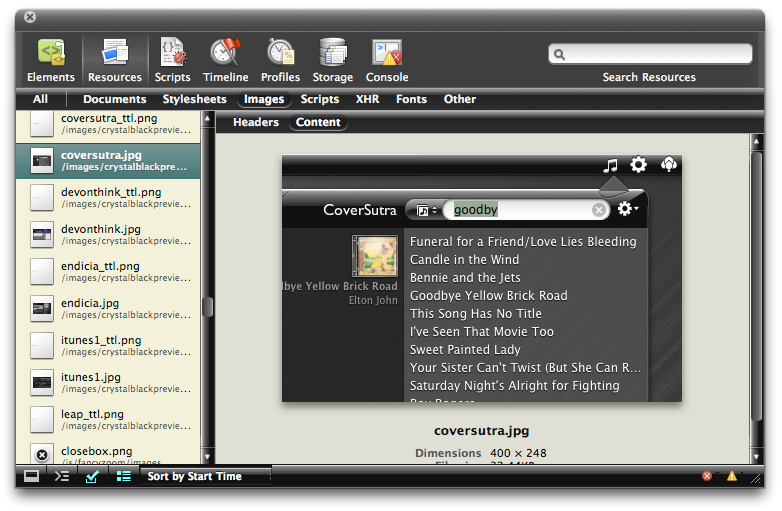This screenshot has height=511, width=782.
Task: Open the Resources panel
Action: point(115,60)
